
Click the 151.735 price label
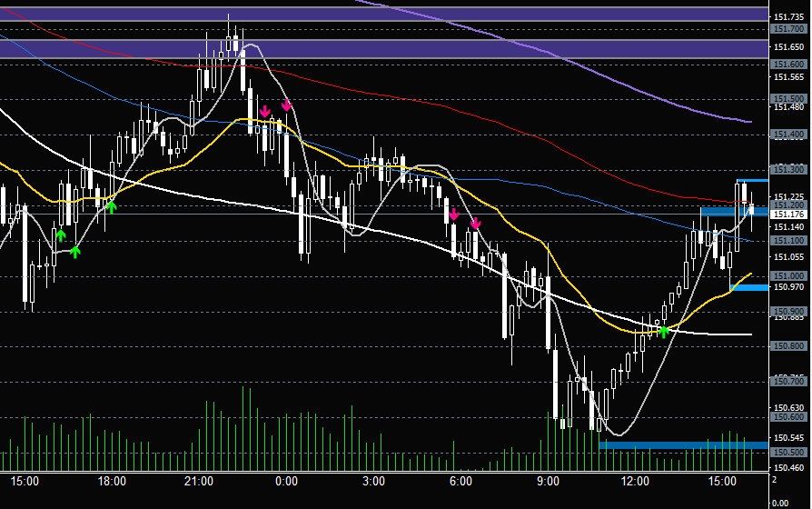point(788,17)
